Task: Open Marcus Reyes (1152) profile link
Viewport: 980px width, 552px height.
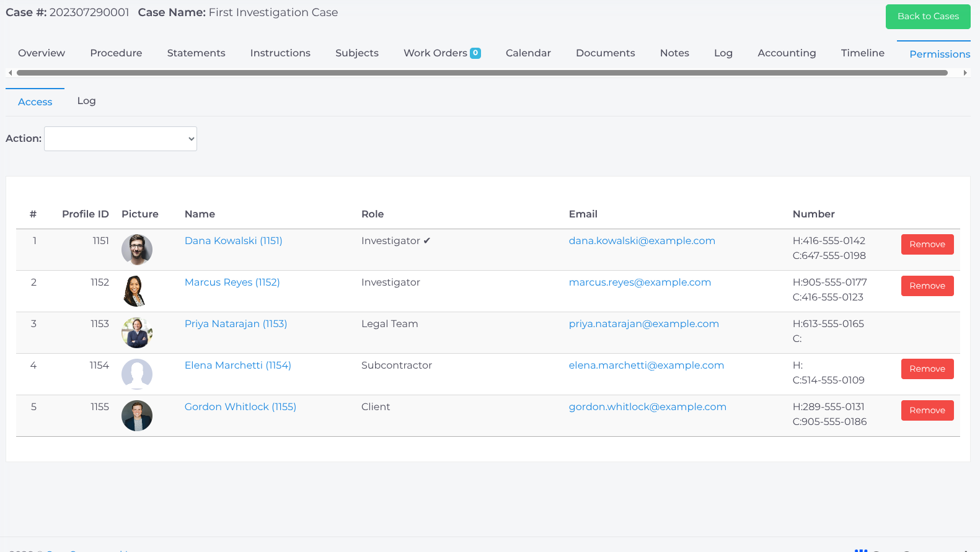Action: click(232, 283)
